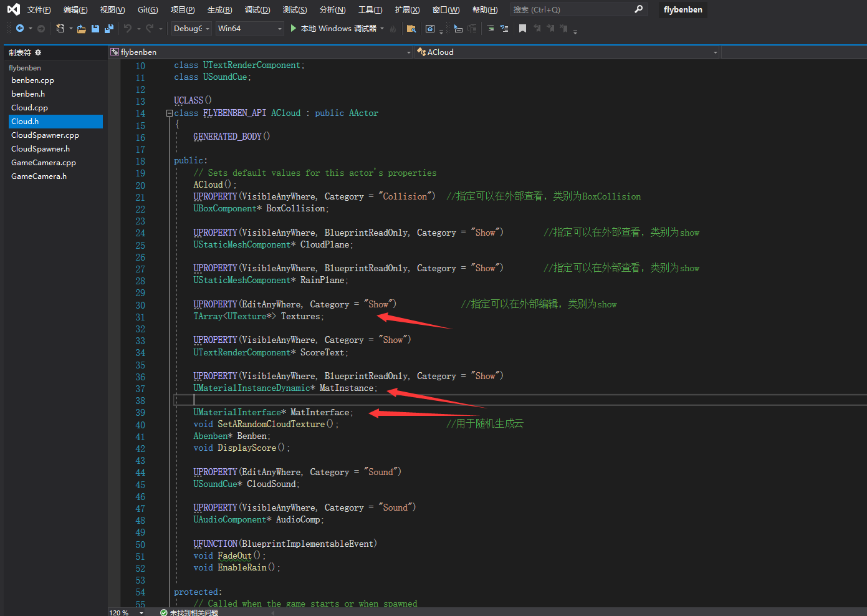Open the 调试(D) menu

[x=257, y=10]
